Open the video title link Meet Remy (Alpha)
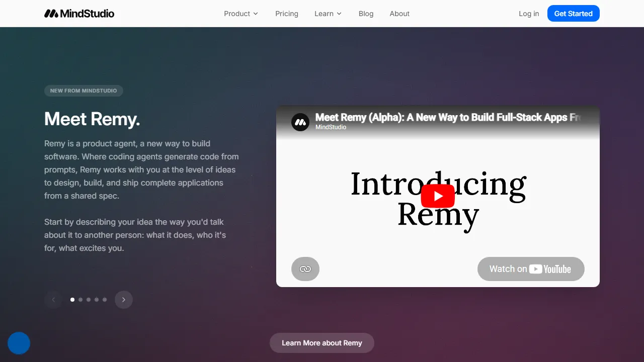Image resolution: width=644 pixels, height=362 pixels. pos(448,117)
